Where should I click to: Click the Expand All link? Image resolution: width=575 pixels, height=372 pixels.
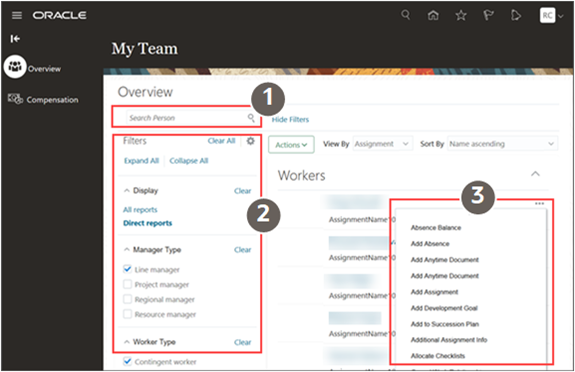(141, 161)
